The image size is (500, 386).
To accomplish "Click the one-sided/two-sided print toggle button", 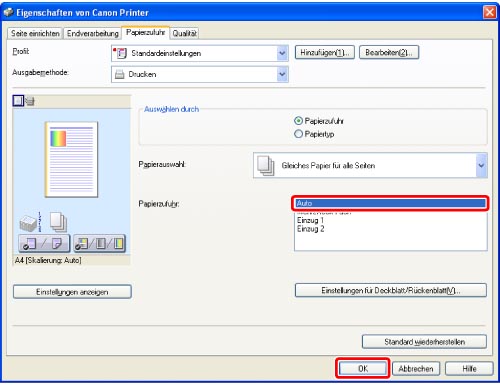I will click(x=44, y=243).
